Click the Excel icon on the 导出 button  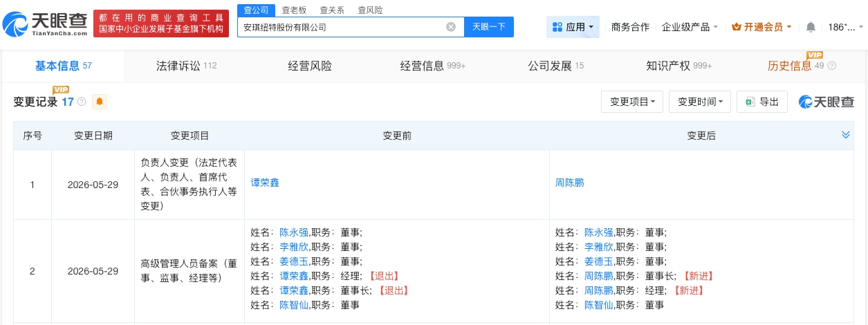pyautogui.click(x=750, y=102)
